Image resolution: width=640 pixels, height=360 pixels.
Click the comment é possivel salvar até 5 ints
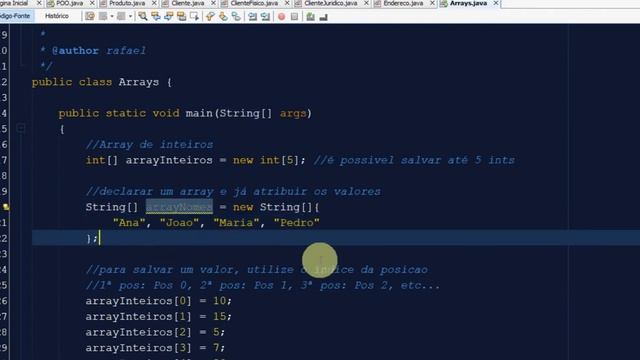click(414, 160)
